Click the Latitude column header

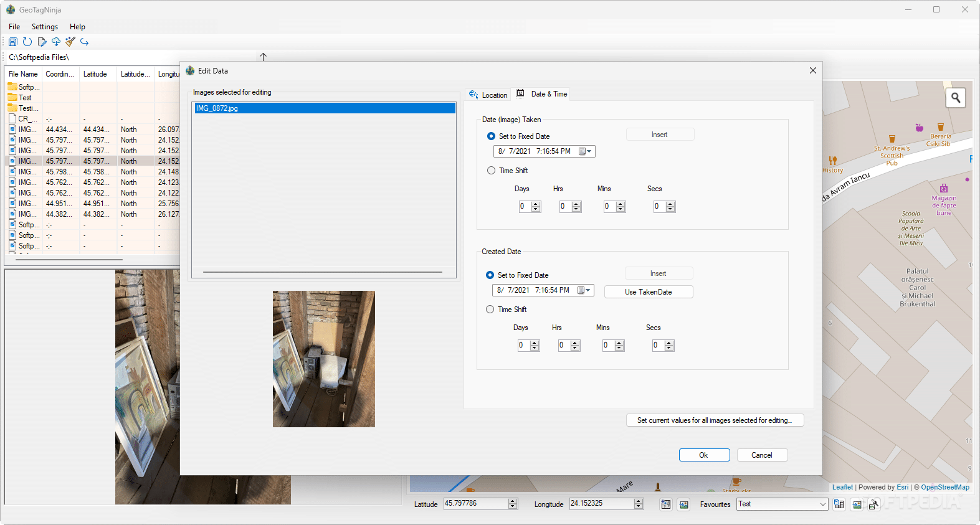[98, 74]
